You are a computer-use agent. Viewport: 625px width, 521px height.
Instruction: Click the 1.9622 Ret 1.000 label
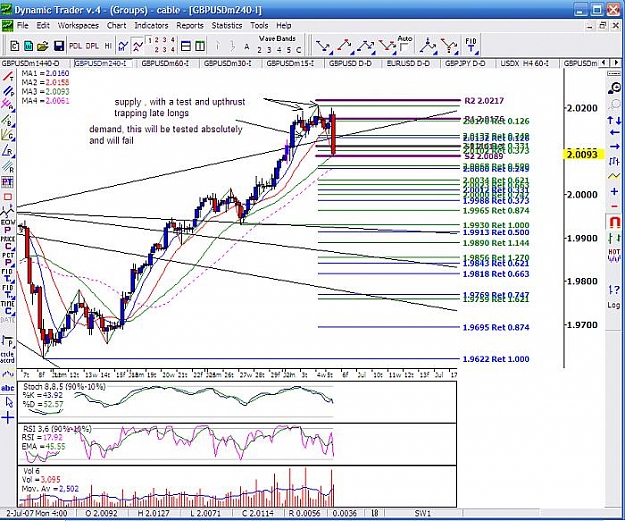coord(496,359)
